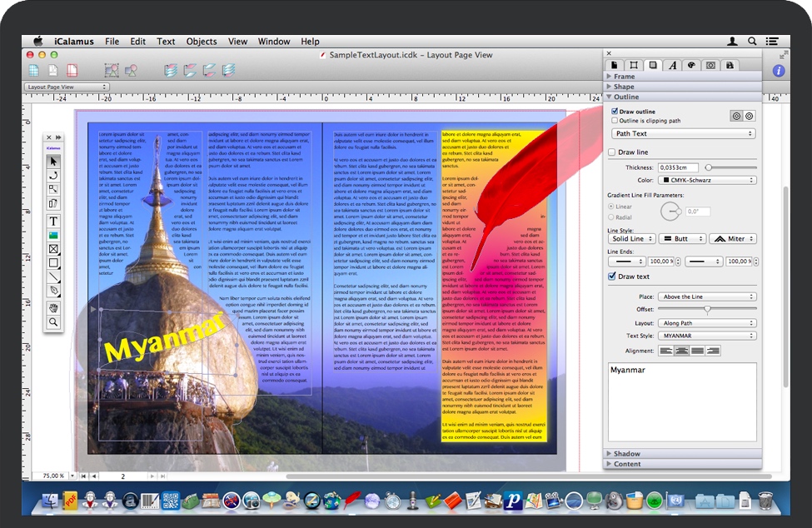Open the Layout Page View selector

[x=67, y=87]
